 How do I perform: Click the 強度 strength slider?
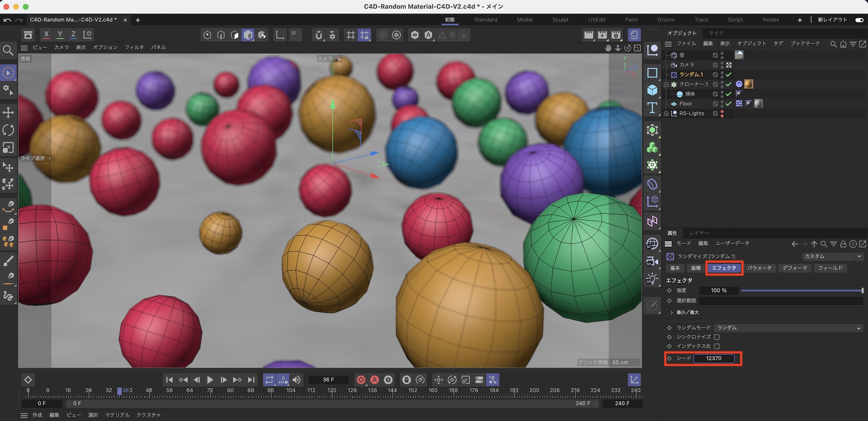801,291
